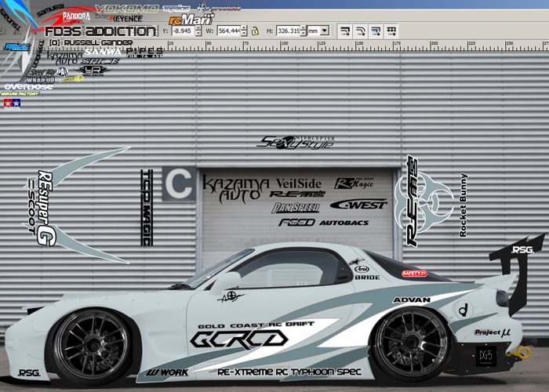The height and width of the screenshot is (392, 549).
Task: Select the ADVAN decal on rear fender
Action: (412, 300)
